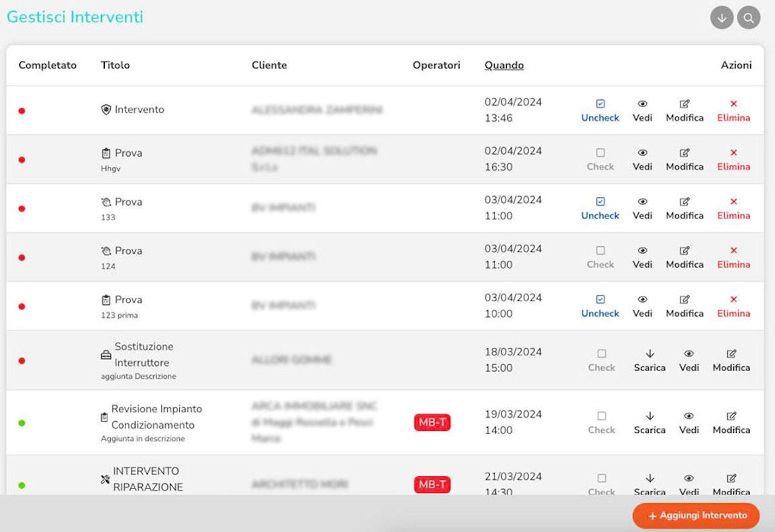Click the date 02/04/2024 13:46
775x532 pixels.
(x=513, y=110)
